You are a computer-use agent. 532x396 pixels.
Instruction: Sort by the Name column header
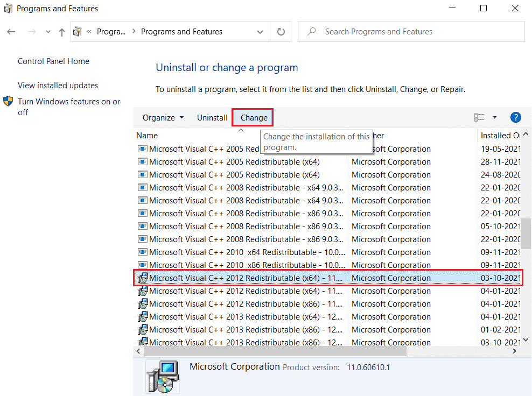(x=147, y=136)
